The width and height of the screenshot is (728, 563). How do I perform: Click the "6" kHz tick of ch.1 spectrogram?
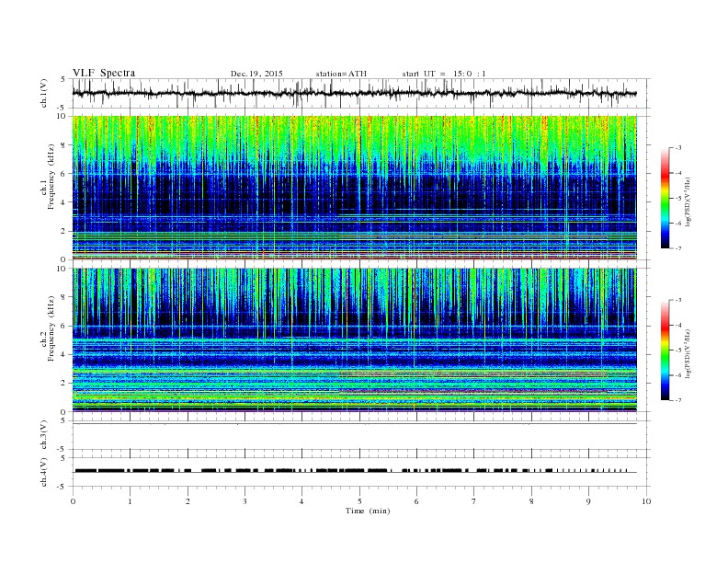click(x=63, y=173)
